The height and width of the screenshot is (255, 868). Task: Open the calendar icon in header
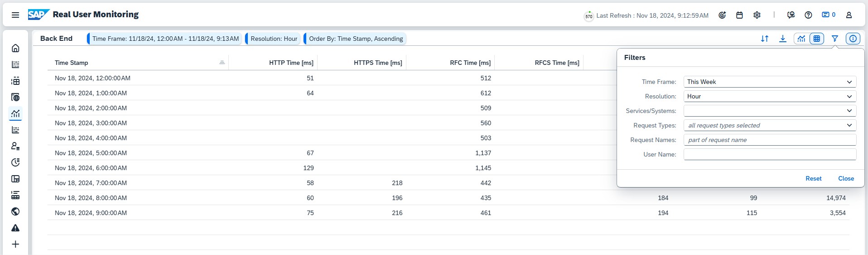pos(739,15)
